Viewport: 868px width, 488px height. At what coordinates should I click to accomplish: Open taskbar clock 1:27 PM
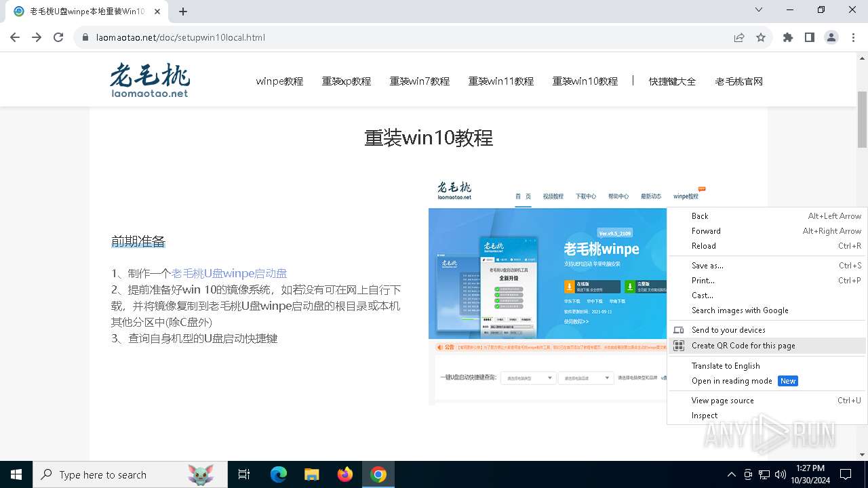coord(810,474)
